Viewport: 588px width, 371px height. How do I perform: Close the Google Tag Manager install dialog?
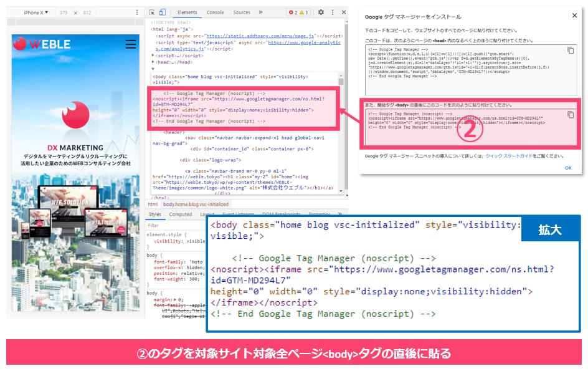574,16
